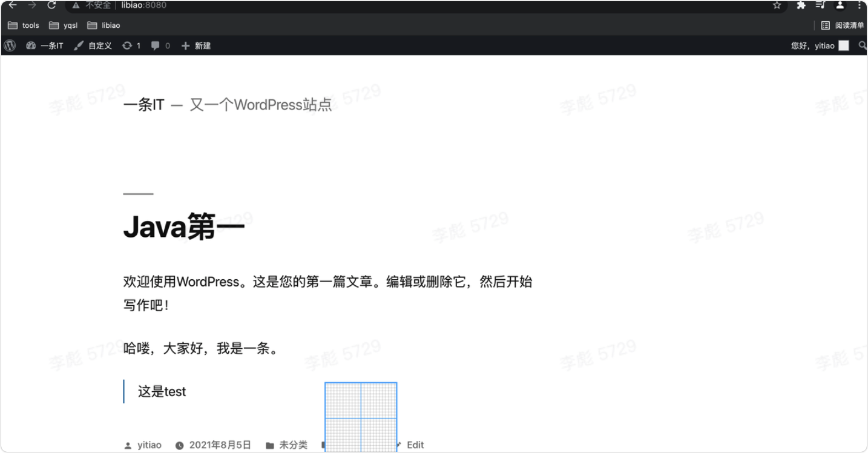Viewport: 868px width, 453px height.
Task: Click the WordPress logo in admin bar
Action: (x=10, y=45)
